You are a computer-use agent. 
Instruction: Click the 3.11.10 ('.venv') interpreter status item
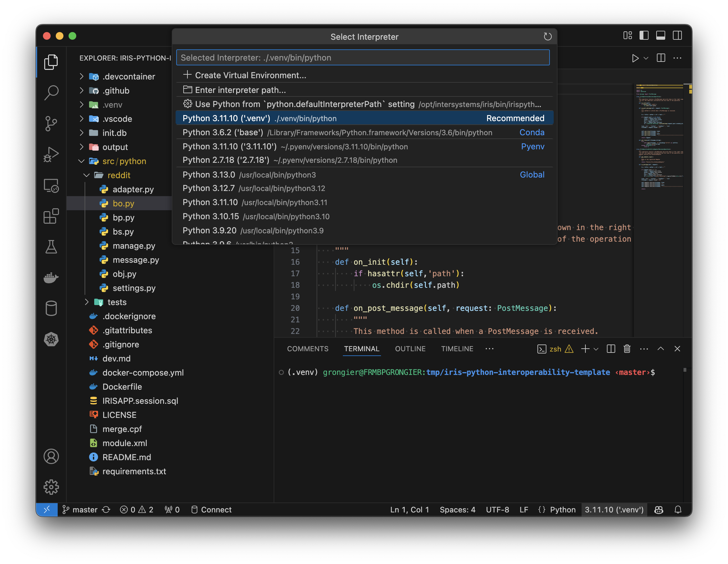pos(614,510)
